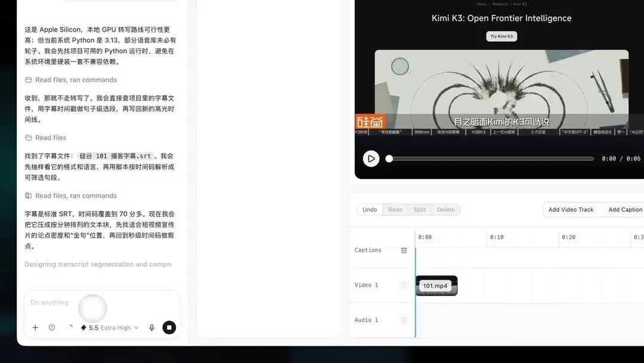Delete the Captions track via its trash icon
Screen dimensions: 644x363
coord(404,250)
